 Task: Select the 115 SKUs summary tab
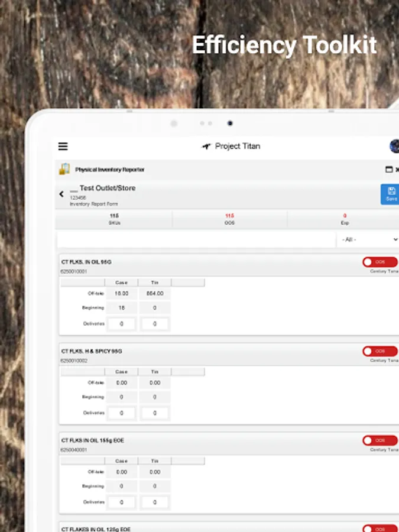click(x=114, y=219)
